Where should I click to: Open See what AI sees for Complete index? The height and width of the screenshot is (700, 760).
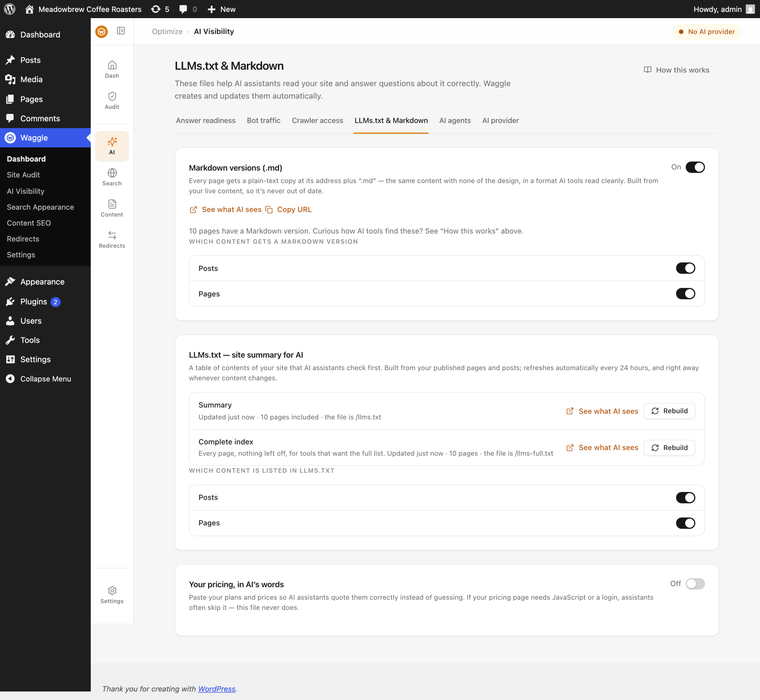click(602, 448)
